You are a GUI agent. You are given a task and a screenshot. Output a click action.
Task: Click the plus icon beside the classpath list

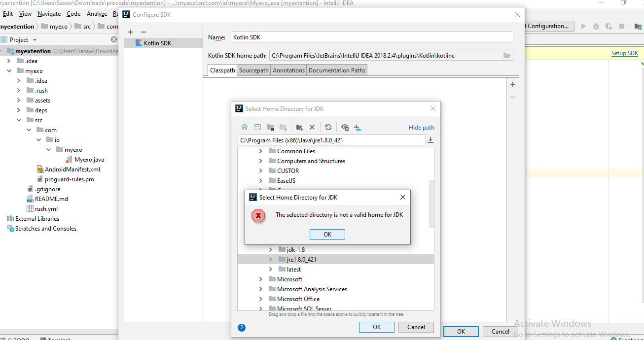[x=513, y=84]
